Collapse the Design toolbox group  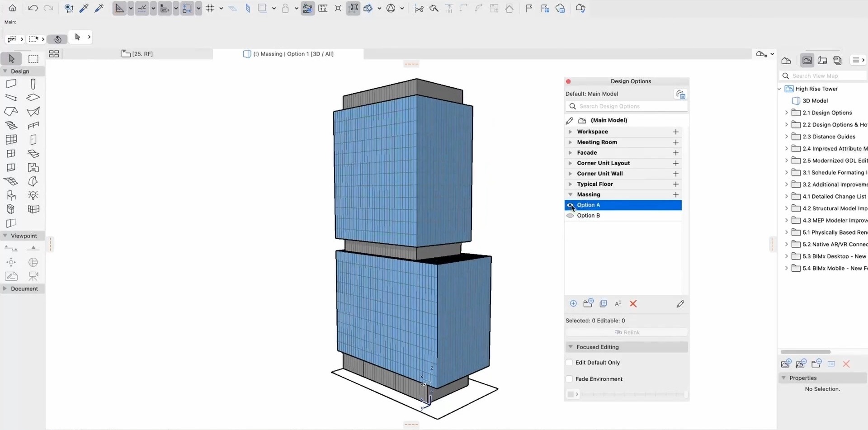[5, 71]
